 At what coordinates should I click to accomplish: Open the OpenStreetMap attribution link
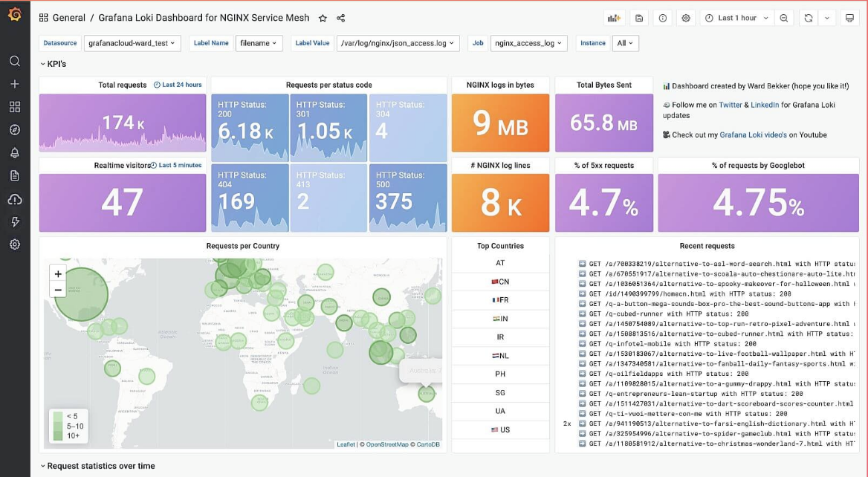[x=387, y=444]
